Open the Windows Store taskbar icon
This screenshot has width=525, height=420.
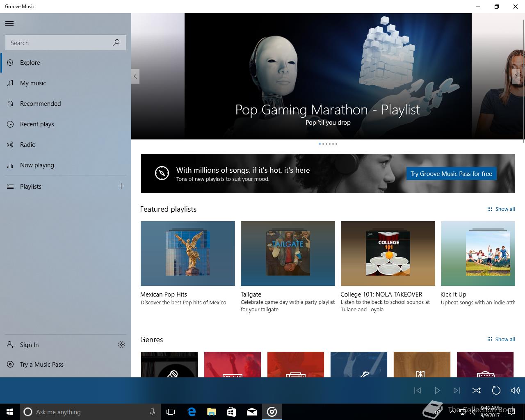232,412
